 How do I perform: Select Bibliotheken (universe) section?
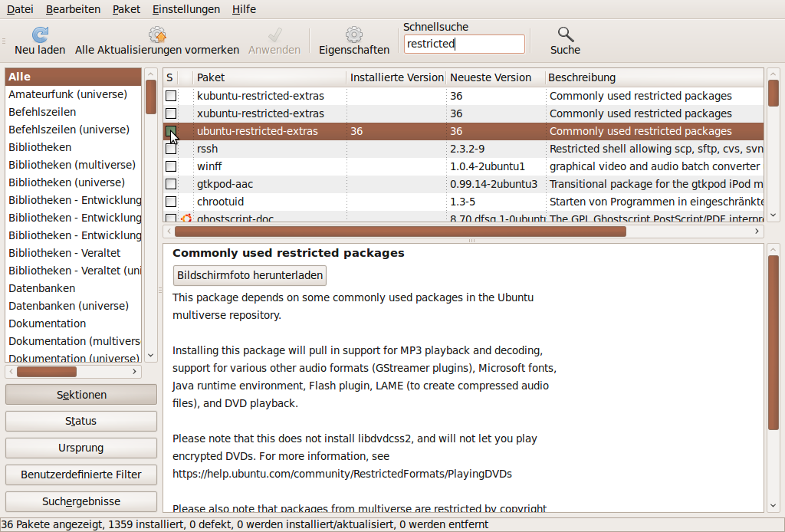pos(74,182)
